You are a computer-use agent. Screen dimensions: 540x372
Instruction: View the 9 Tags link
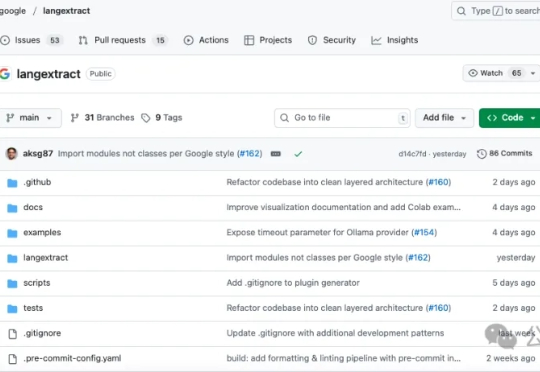tap(162, 118)
